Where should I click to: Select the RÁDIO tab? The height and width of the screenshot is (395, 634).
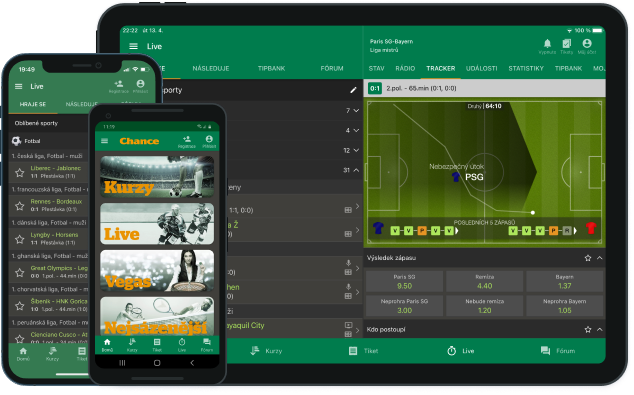point(405,68)
